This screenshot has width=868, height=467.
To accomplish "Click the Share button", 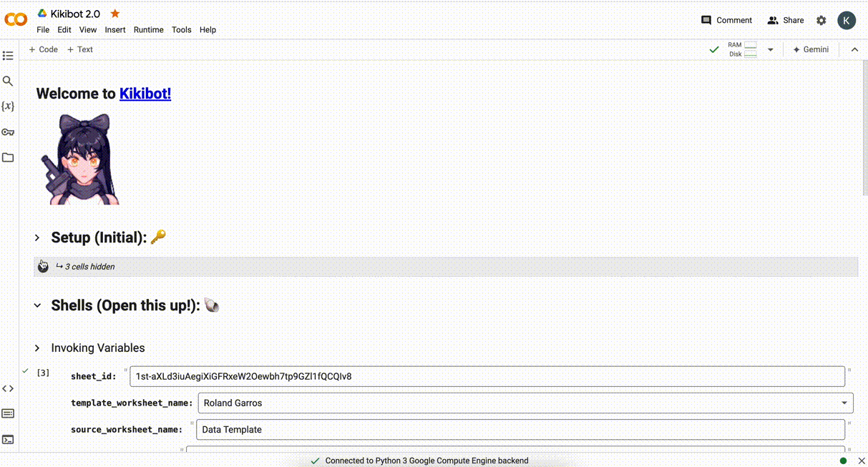I will (x=786, y=20).
